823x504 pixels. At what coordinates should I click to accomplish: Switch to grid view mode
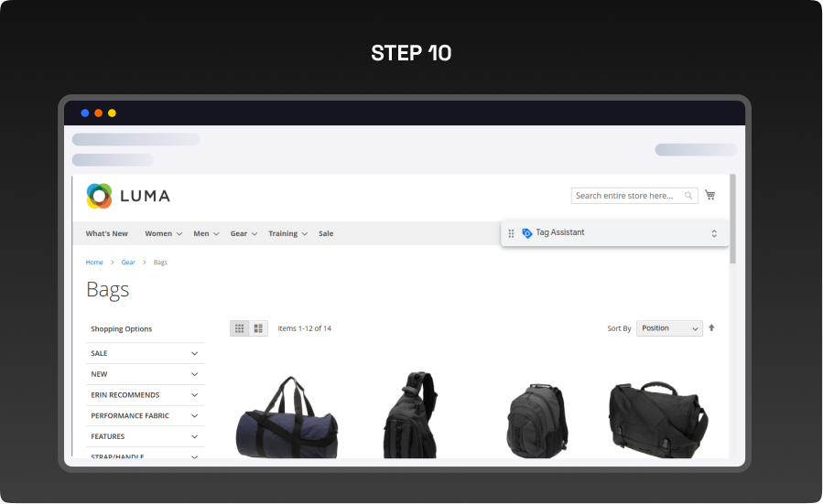240,328
